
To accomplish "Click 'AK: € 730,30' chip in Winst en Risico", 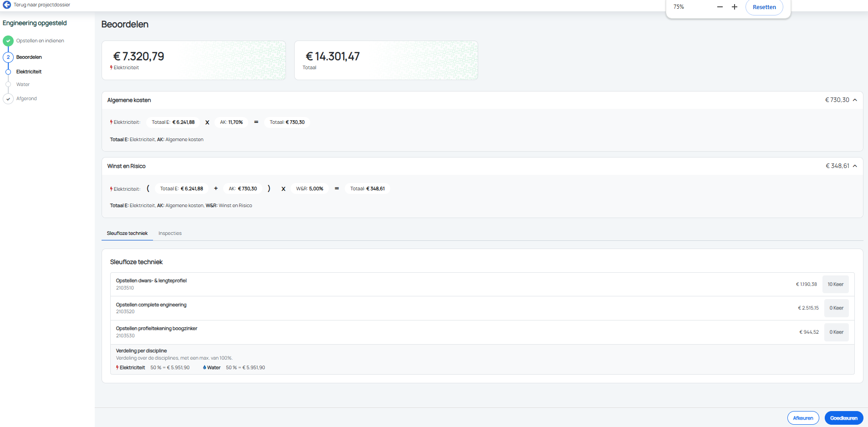I will (243, 189).
